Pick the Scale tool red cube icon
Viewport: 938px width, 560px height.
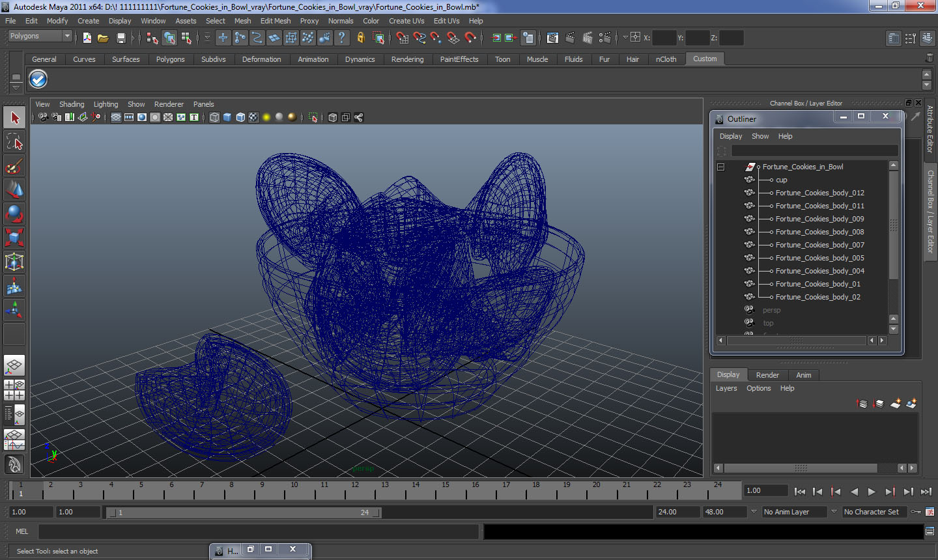14,238
